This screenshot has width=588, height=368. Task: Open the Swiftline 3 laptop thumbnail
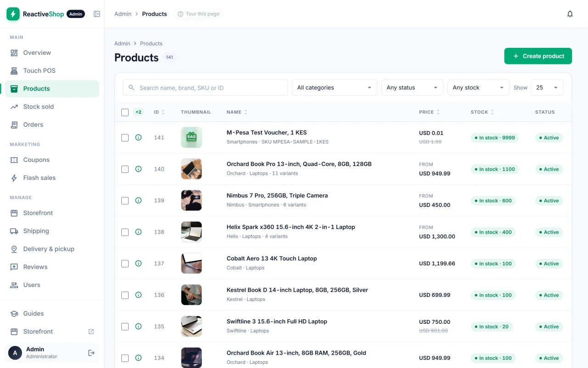[191, 327]
